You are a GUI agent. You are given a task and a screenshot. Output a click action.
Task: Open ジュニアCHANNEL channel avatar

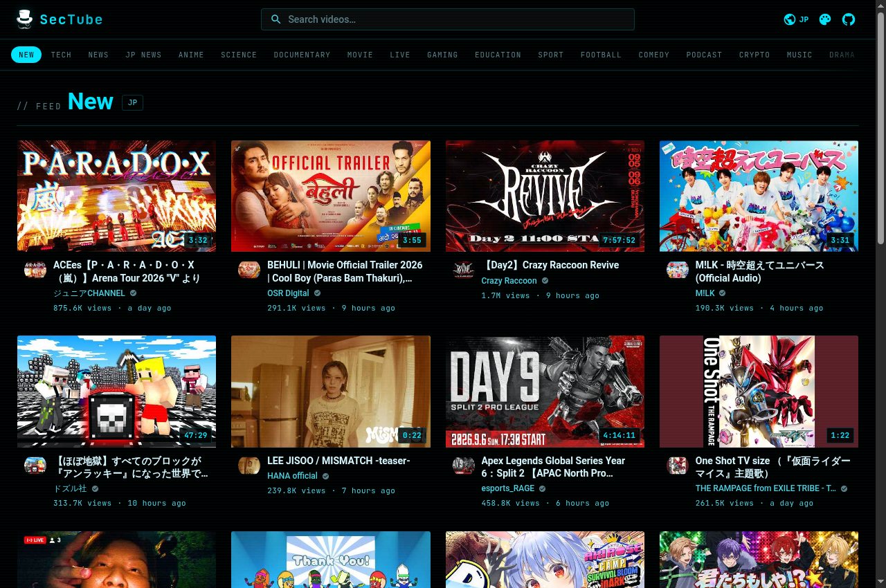pyautogui.click(x=35, y=270)
